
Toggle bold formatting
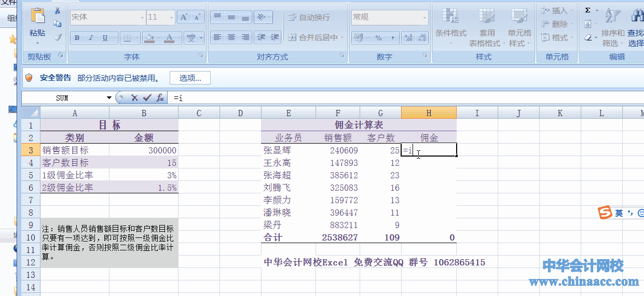77,38
